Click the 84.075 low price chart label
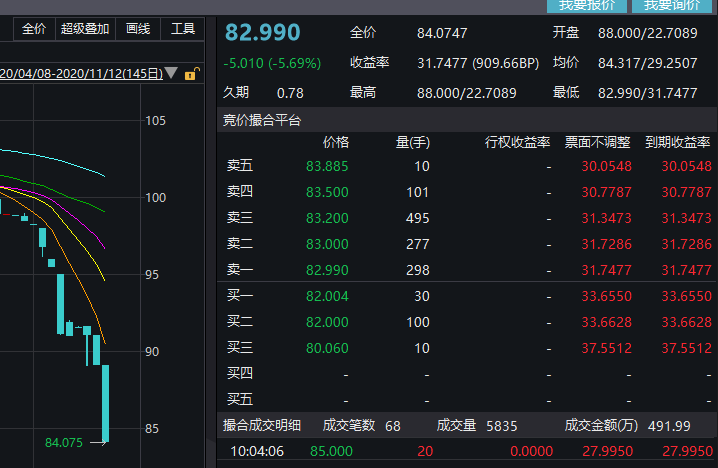This screenshot has height=468, width=718. click(64, 443)
